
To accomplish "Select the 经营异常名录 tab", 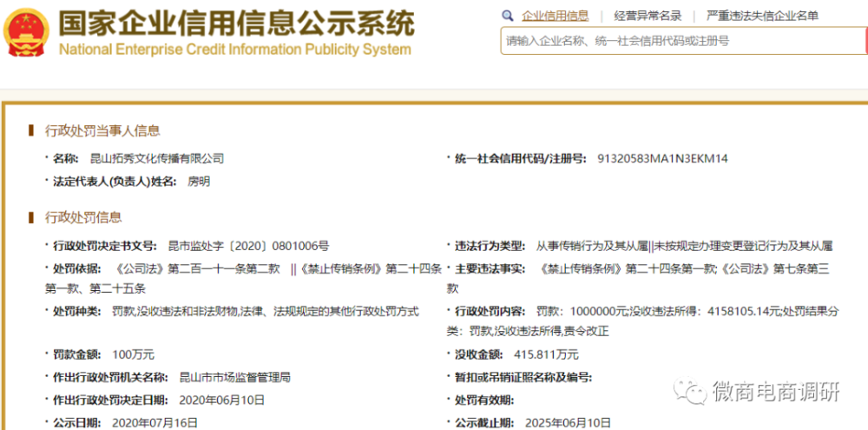I will coord(648,16).
